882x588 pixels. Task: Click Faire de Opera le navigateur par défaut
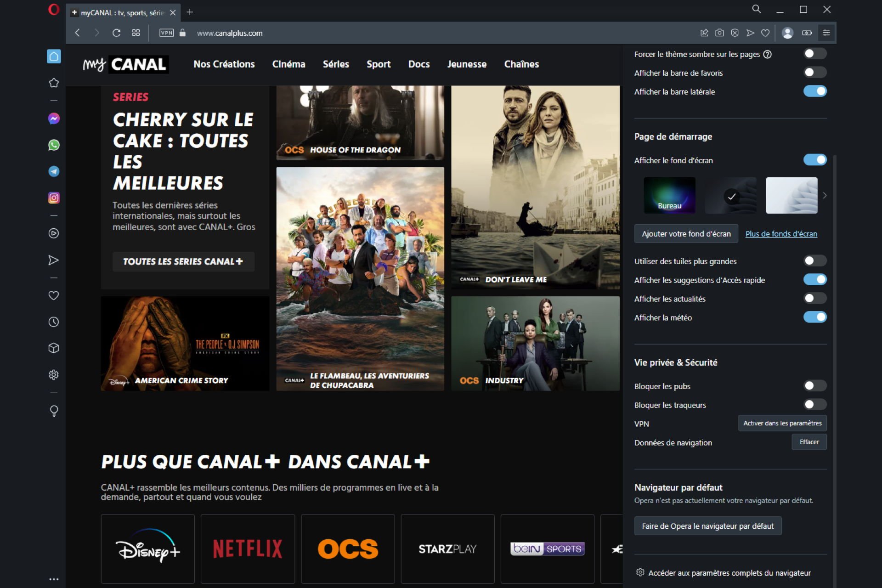pos(707,526)
